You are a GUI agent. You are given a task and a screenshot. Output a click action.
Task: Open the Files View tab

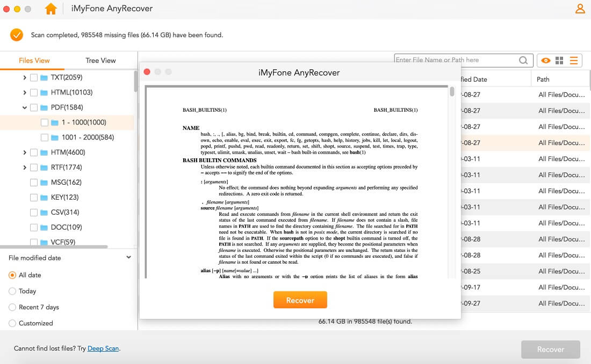(34, 60)
